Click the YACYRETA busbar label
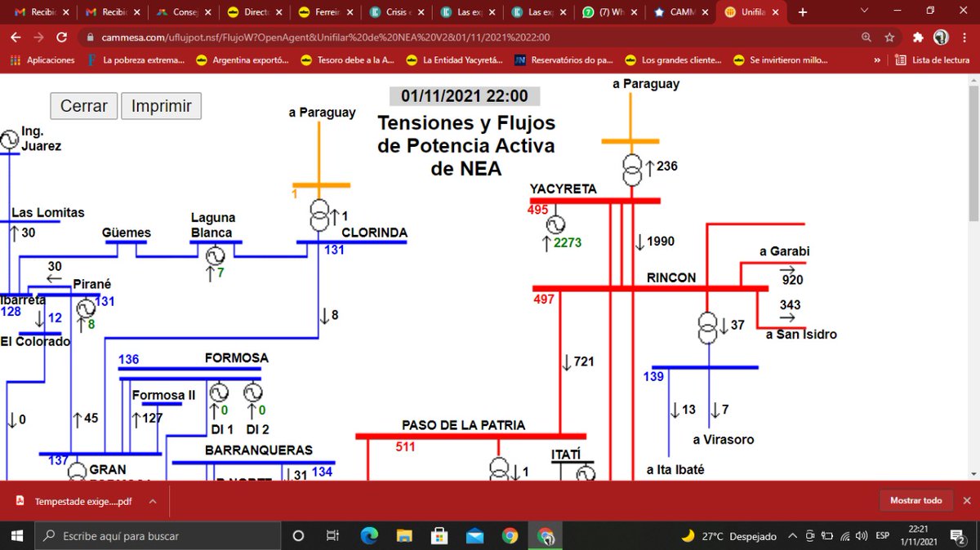 (563, 189)
